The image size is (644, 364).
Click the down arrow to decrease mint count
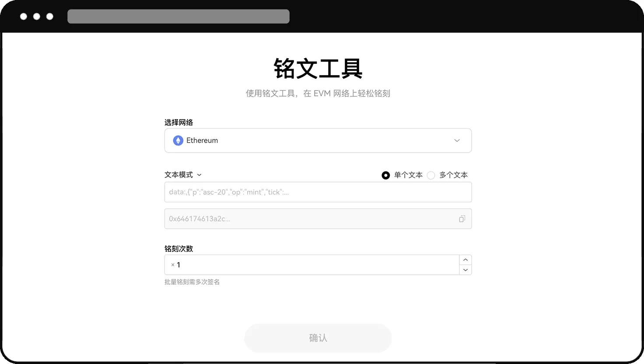pyautogui.click(x=465, y=270)
